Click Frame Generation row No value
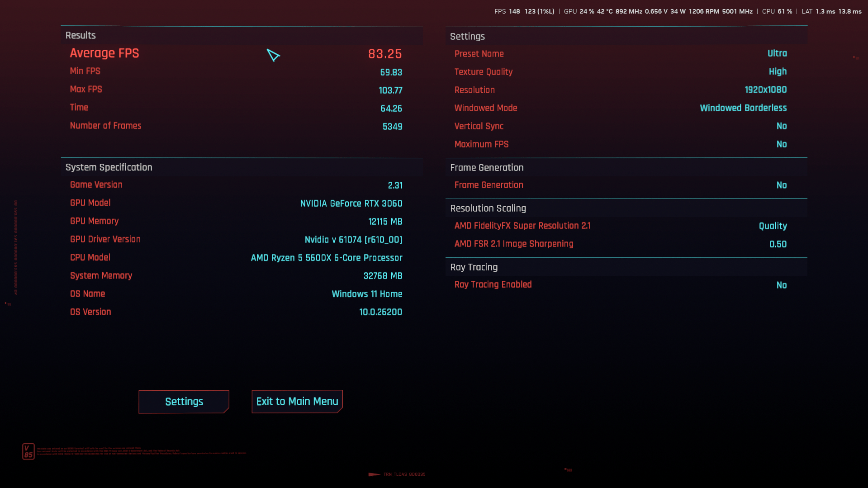The width and height of the screenshot is (868, 488). tap(782, 185)
